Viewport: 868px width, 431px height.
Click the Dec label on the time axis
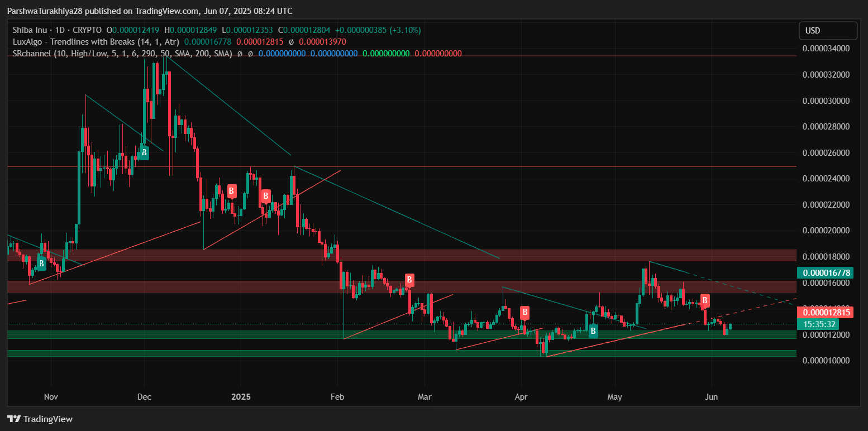pyautogui.click(x=144, y=397)
